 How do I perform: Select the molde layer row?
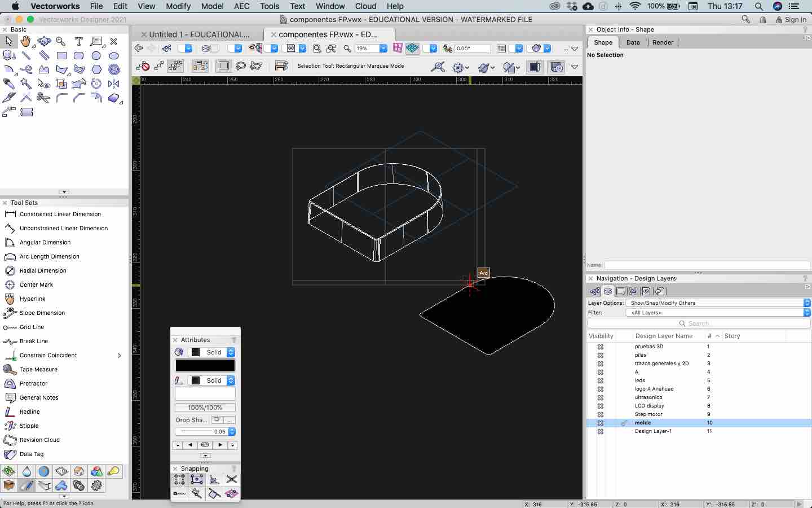[x=699, y=423]
